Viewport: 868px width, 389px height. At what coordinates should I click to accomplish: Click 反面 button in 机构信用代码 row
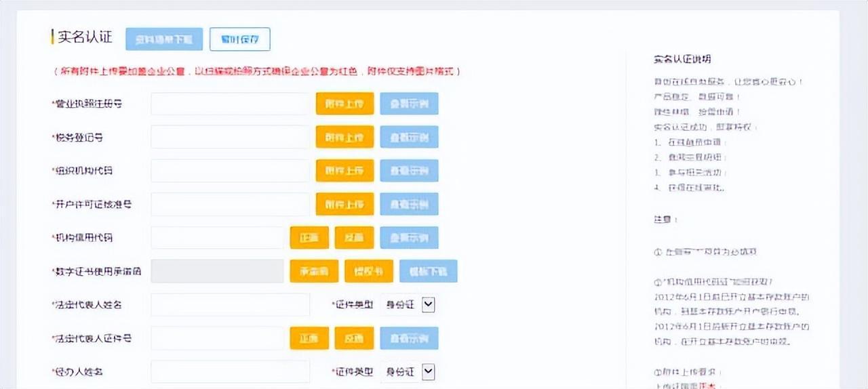(x=354, y=238)
